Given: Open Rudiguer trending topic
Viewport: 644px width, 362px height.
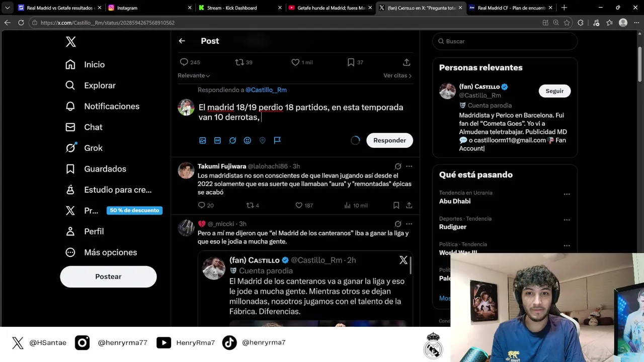Looking at the screenshot, I should click(x=453, y=227).
